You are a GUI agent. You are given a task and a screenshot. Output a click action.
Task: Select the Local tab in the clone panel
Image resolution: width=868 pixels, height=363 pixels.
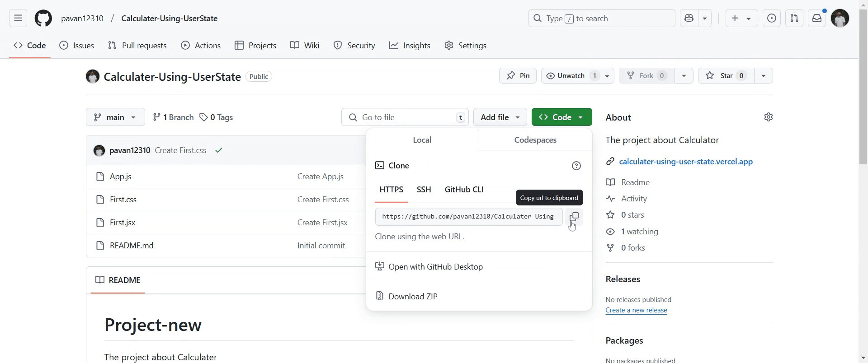(422, 140)
